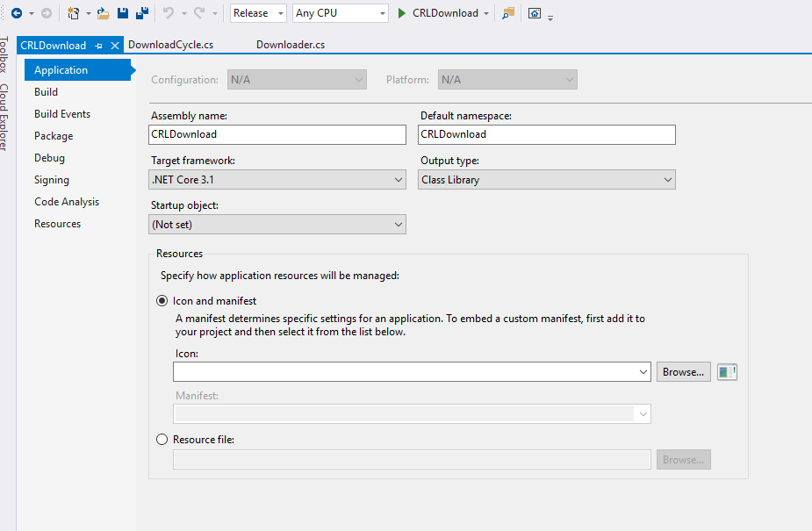812x531 pixels.
Task: Open the New Project dropdown arrow
Action: [x=88, y=13]
